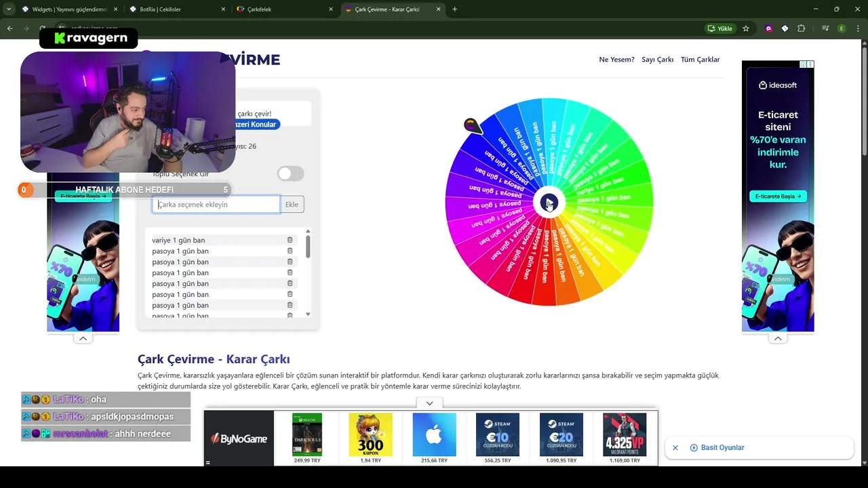868x488 pixels.
Task: Click the Yükle install button
Action: click(720, 28)
